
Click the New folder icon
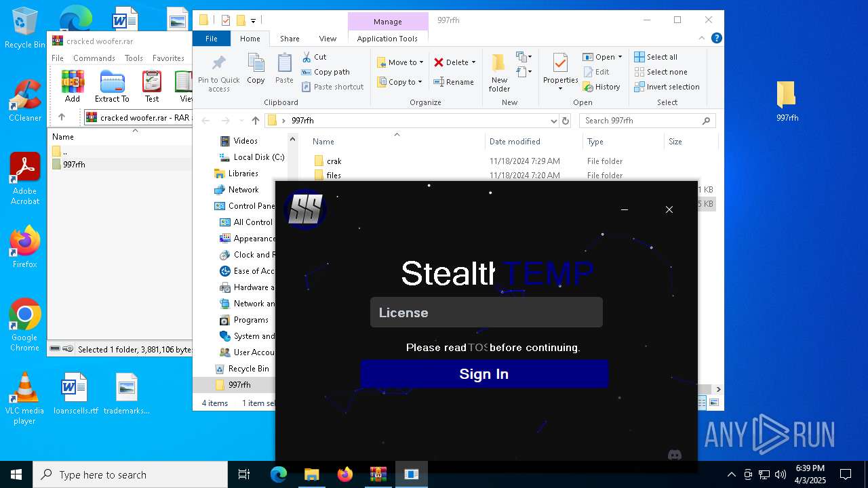point(499,73)
